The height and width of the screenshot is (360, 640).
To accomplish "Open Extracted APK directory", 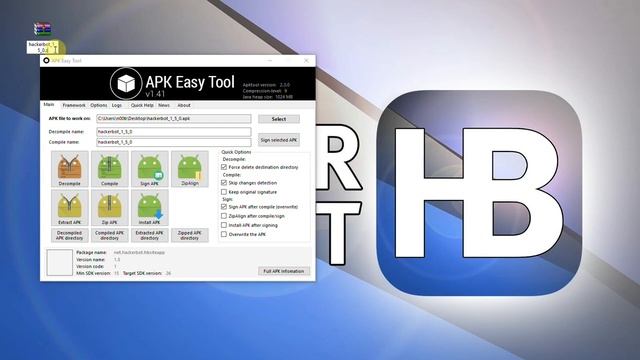I will point(149,236).
